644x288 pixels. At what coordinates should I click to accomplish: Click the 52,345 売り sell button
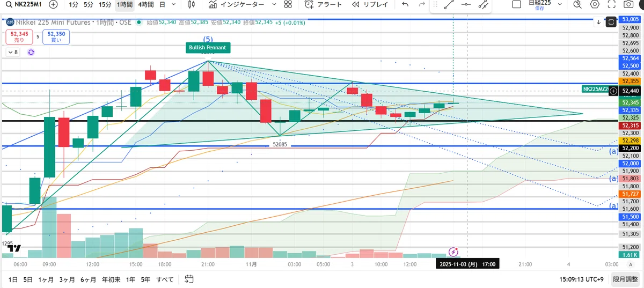[19, 37]
